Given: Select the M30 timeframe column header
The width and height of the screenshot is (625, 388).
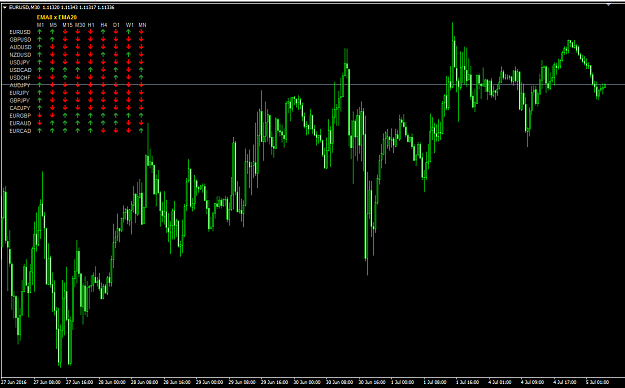Looking at the screenshot, I should pyautogui.click(x=80, y=25).
